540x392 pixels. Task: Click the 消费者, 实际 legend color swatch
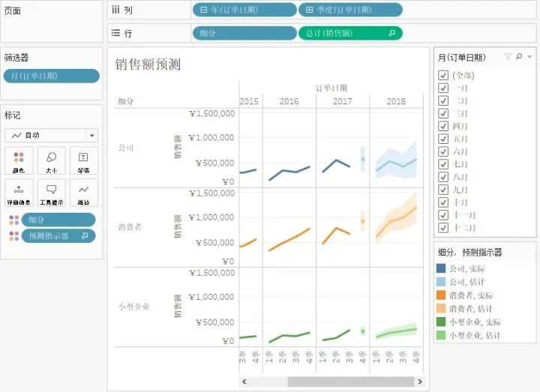click(441, 295)
